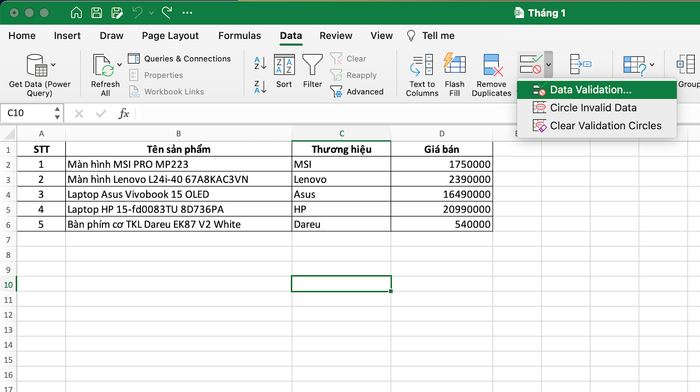This screenshot has height=392, width=700.
Task: Click the Reapply filter button
Action: coord(354,75)
